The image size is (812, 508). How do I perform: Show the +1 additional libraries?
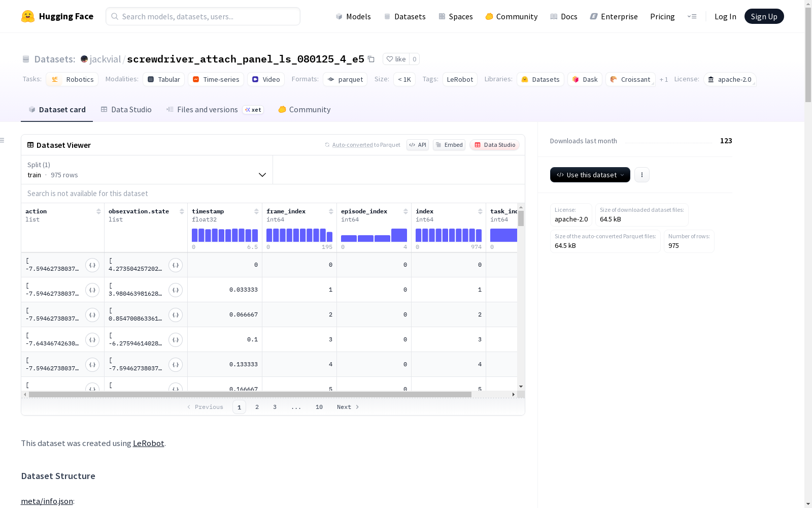(x=664, y=79)
